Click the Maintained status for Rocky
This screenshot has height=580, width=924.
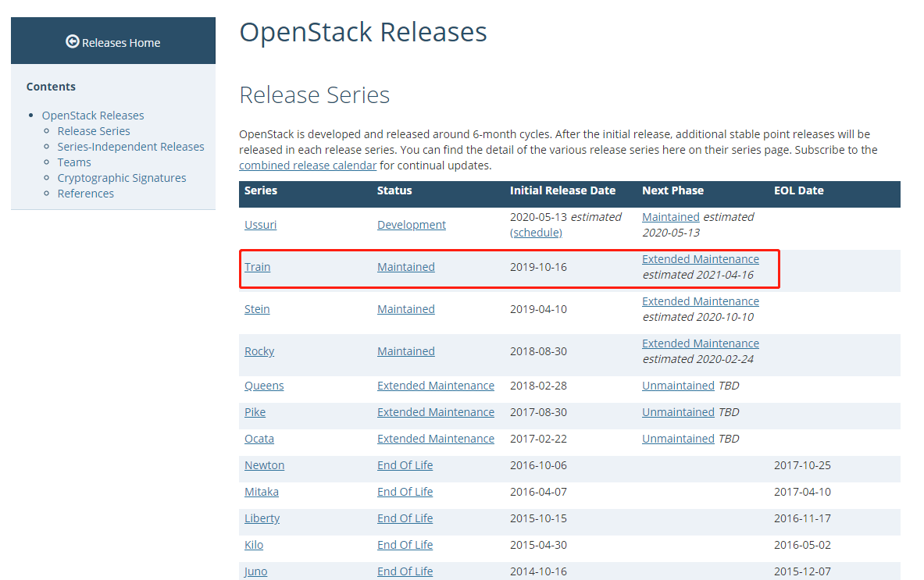click(x=406, y=351)
